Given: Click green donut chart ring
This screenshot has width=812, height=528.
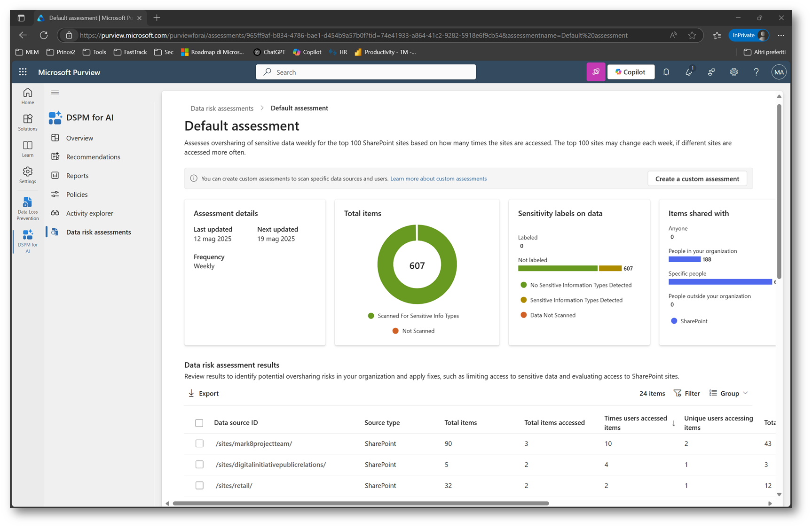Looking at the screenshot, I should pos(386,264).
